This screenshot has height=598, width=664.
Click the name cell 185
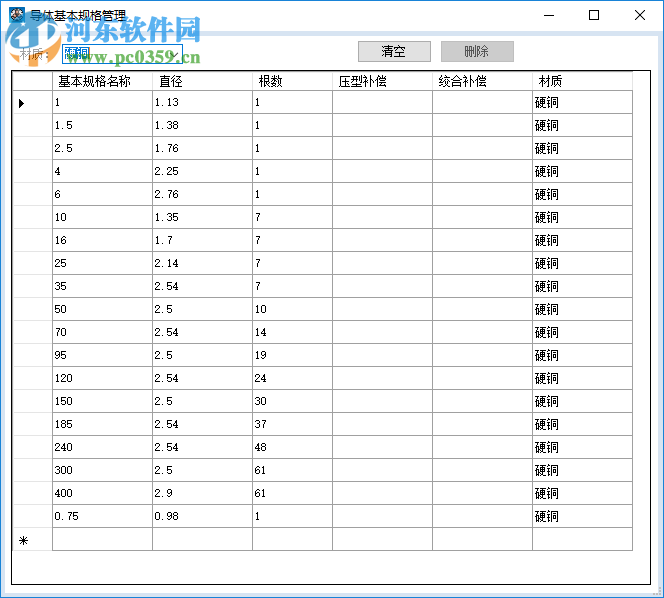[102, 424]
